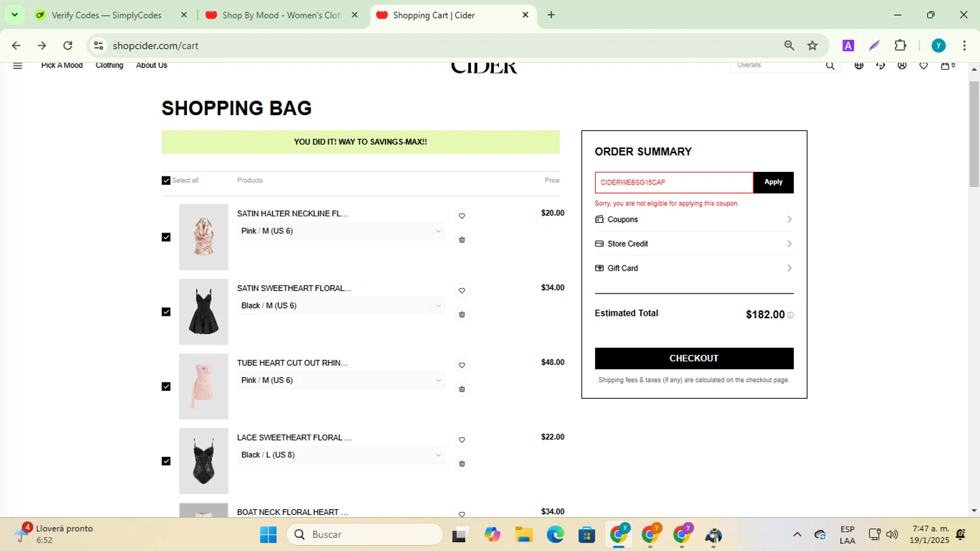Open Microsoft Edge from the taskbar
980x551 pixels.
click(555, 535)
